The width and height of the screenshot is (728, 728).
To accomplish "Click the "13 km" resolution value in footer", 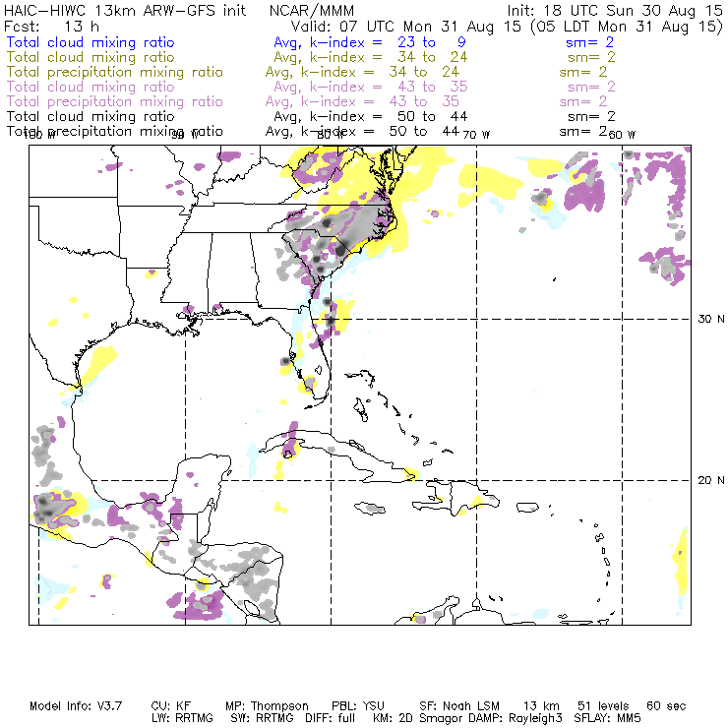I will (541, 706).
